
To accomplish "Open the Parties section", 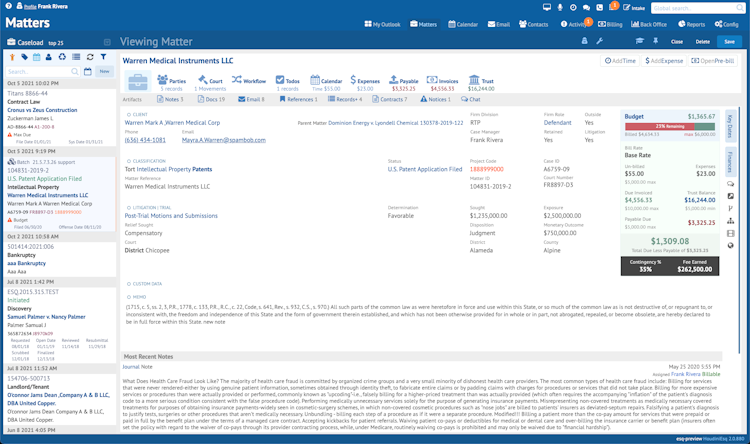I will coord(171,82).
